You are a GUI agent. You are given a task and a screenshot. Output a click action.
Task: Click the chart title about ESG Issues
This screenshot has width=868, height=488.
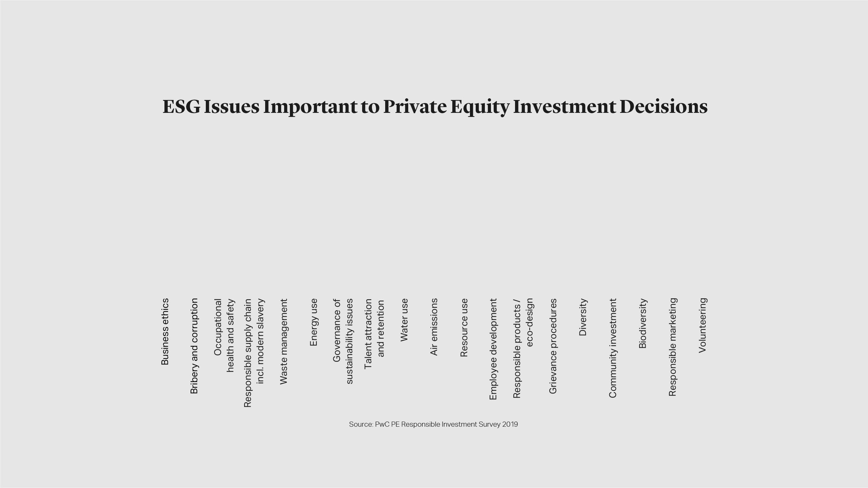(435, 107)
